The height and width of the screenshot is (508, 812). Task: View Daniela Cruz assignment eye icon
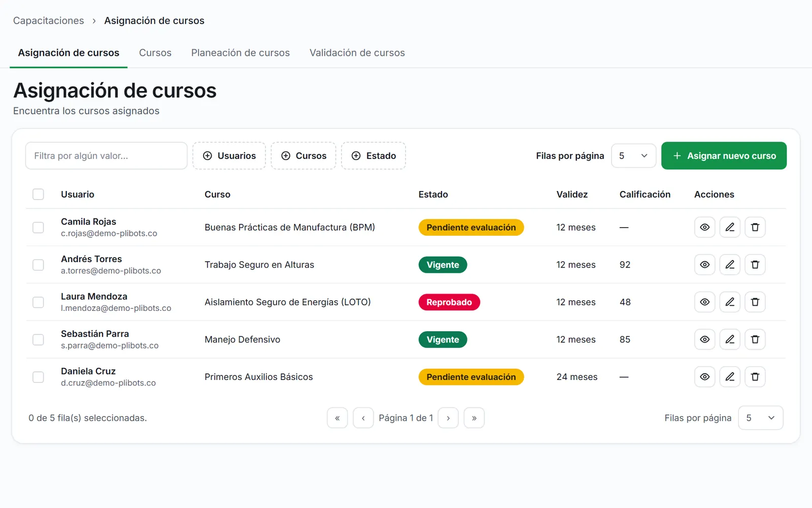coord(704,377)
